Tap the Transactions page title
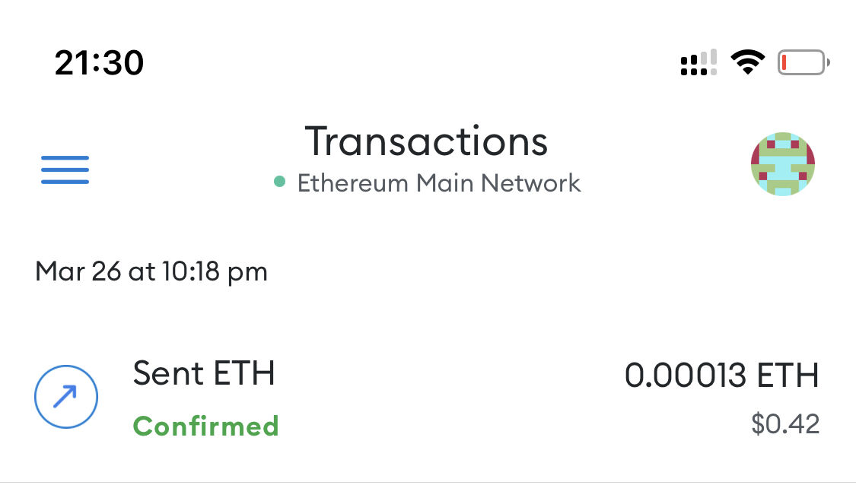 click(426, 141)
